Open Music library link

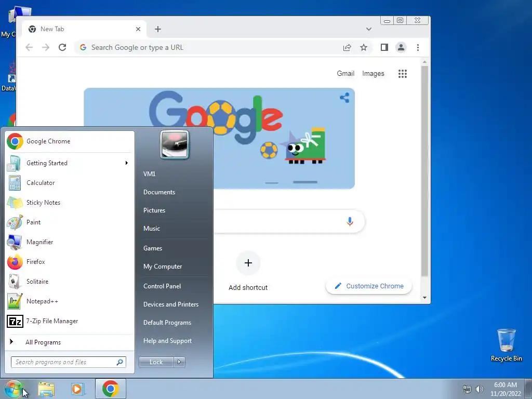point(152,229)
